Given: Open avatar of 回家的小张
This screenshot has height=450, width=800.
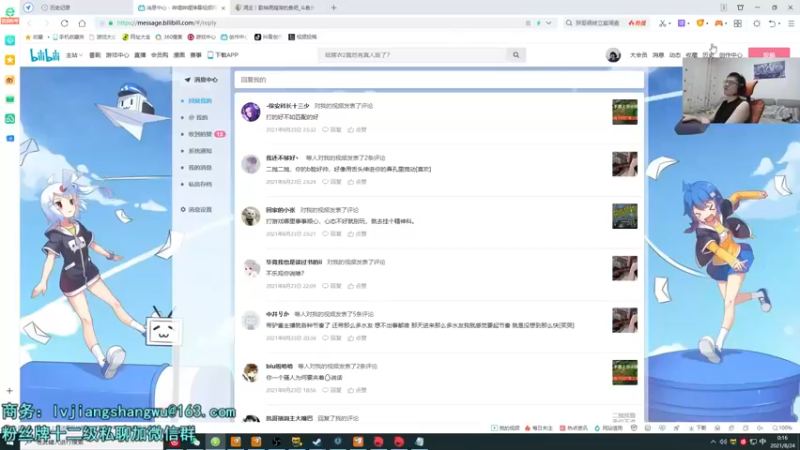Looking at the screenshot, I should (x=251, y=216).
